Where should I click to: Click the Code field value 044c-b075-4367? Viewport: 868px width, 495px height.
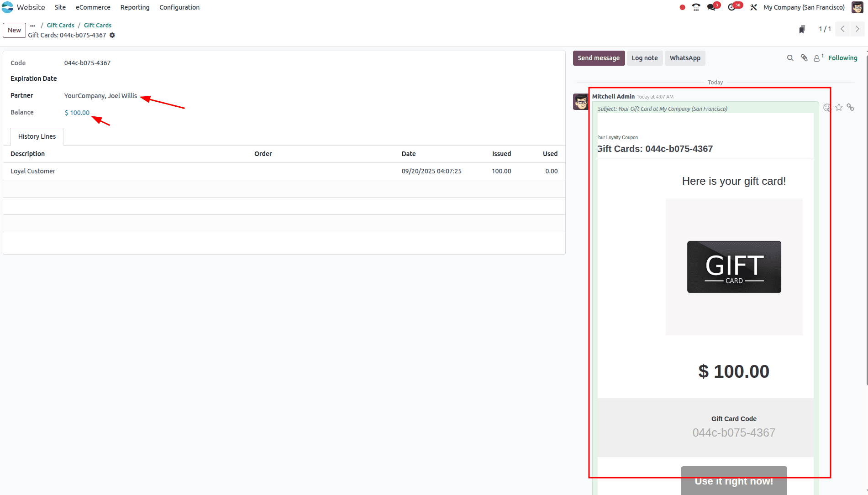point(87,63)
